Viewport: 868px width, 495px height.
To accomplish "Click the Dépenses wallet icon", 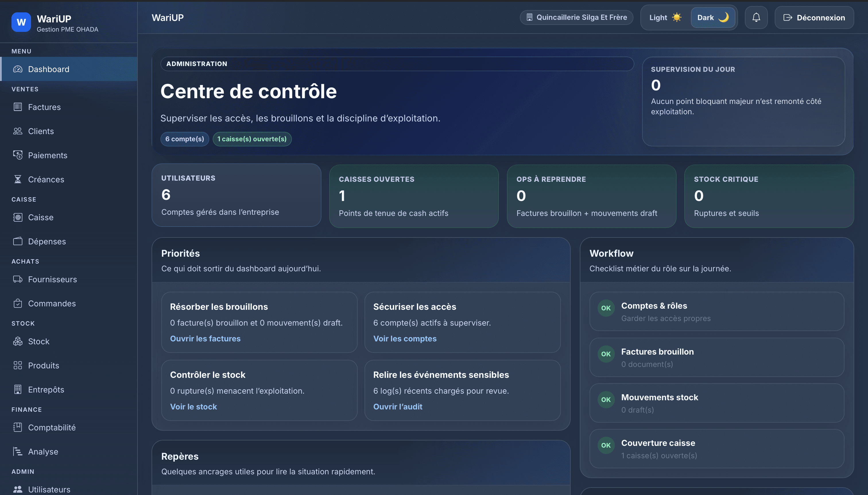I will (18, 241).
